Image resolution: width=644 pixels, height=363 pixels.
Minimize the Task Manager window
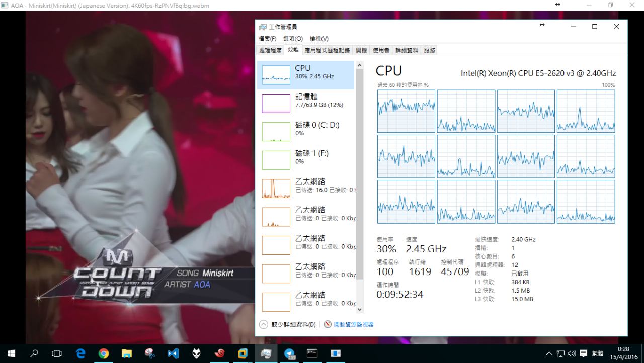[x=572, y=27]
